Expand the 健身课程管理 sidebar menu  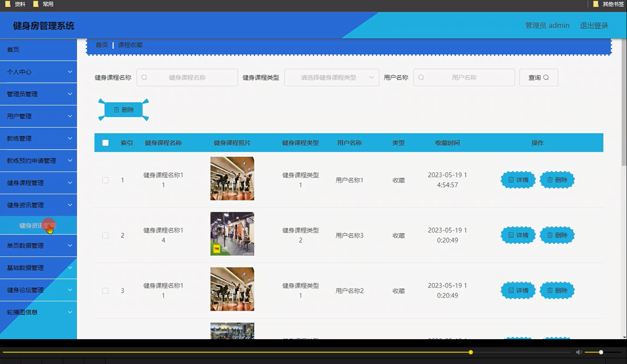click(38, 183)
